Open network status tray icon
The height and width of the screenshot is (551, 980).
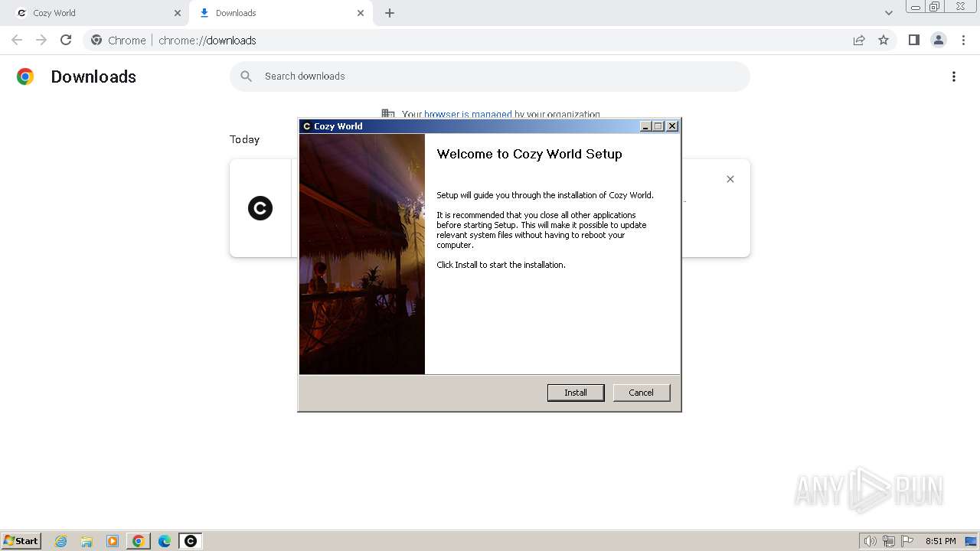point(889,541)
